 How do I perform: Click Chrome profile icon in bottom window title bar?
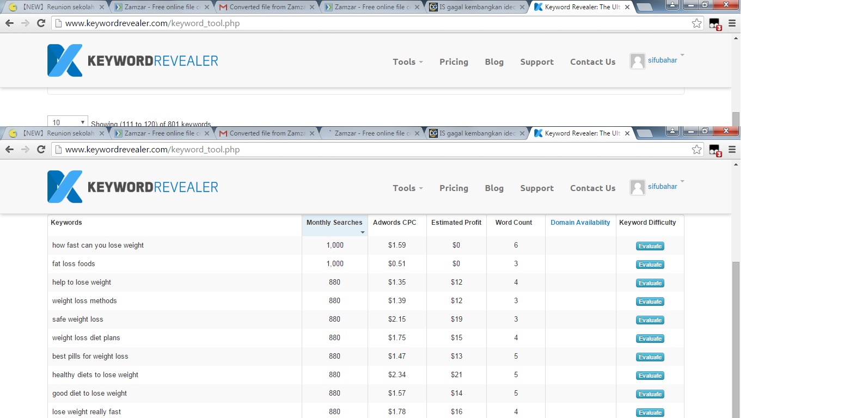[x=673, y=131]
